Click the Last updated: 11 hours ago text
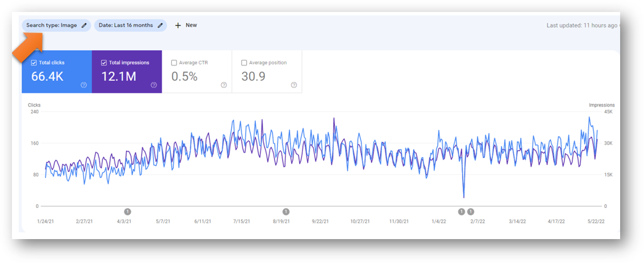Viewport: 644px width, 263px height. tap(581, 25)
